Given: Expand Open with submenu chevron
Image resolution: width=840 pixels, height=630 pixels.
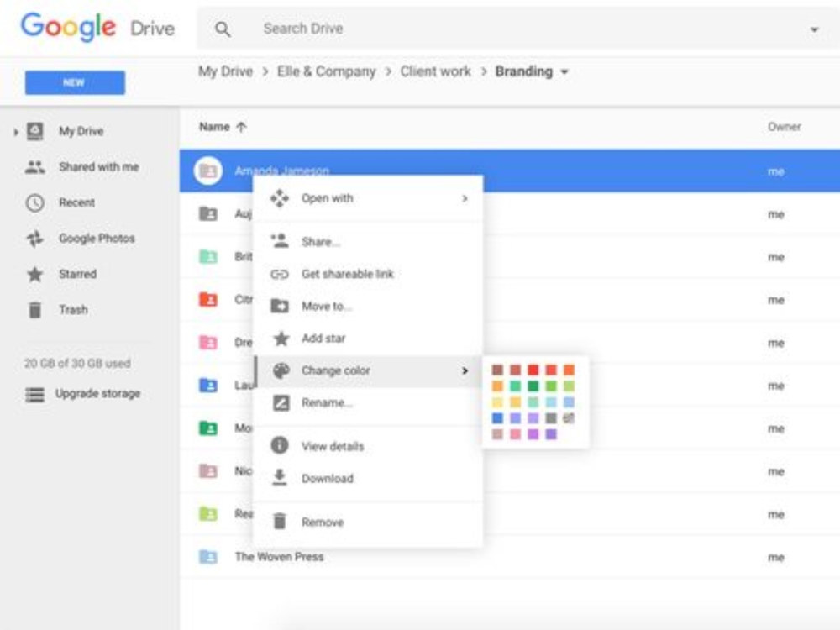Looking at the screenshot, I should tap(465, 199).
